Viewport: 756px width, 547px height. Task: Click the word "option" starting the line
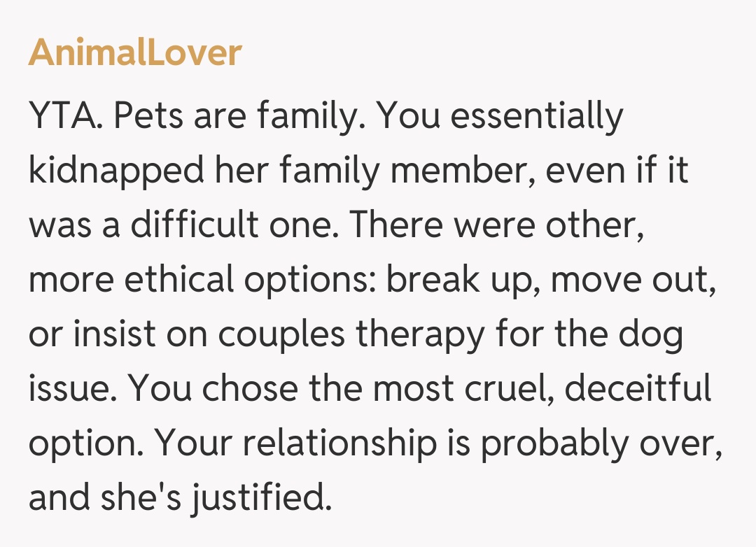[84, 442]
